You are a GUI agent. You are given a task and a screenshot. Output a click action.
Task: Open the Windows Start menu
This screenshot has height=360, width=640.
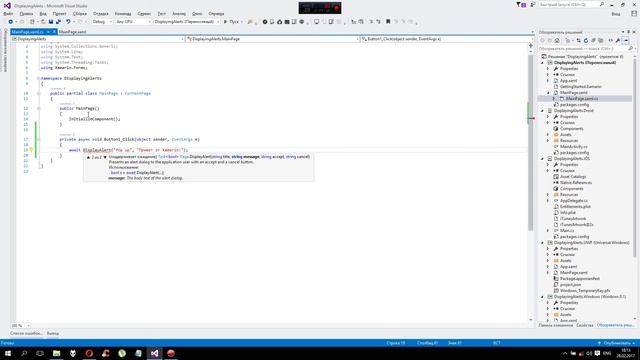[8, 353]
